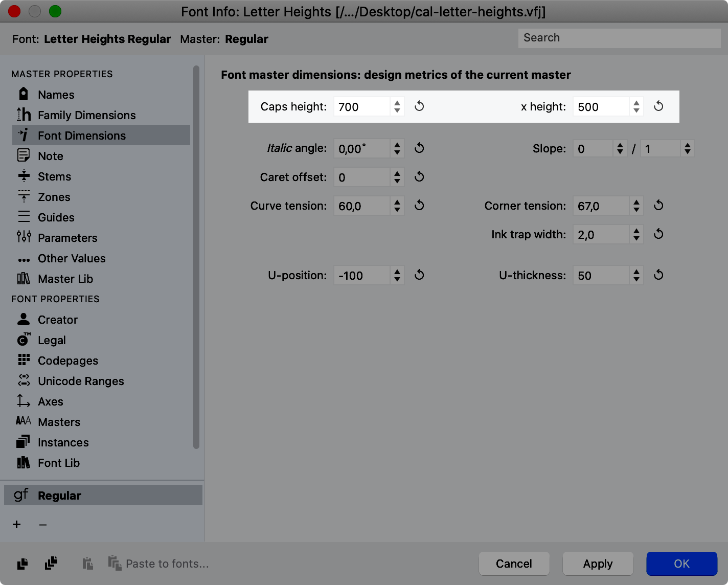Reset the U-position value
The width and height of the screenshot is (728, 585).
point(419,275)
